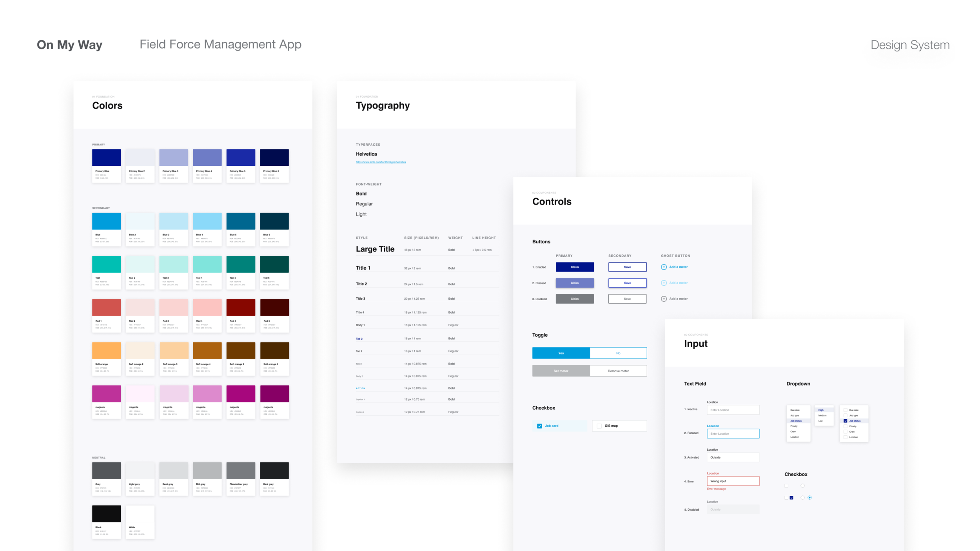The height and width of the screenshot is (551, 980).
Task: Select the filled blue radio button
Action: 809,498
